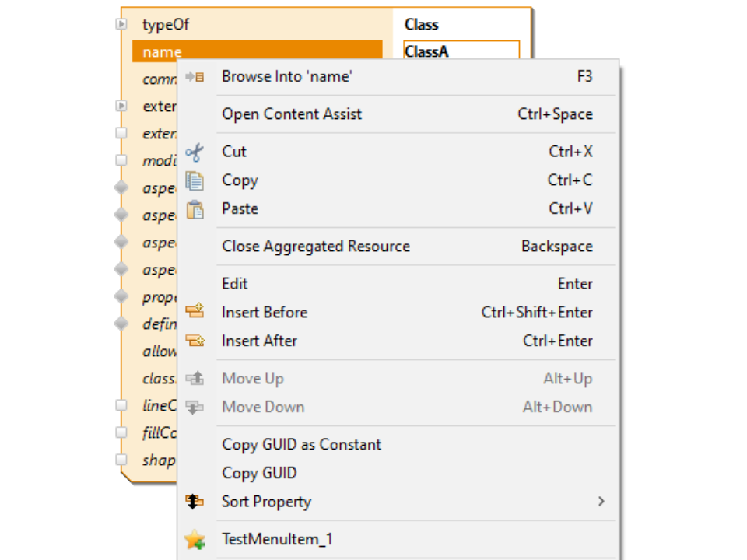Click the Browse Into 'name' arrow icon

(195, 76)
